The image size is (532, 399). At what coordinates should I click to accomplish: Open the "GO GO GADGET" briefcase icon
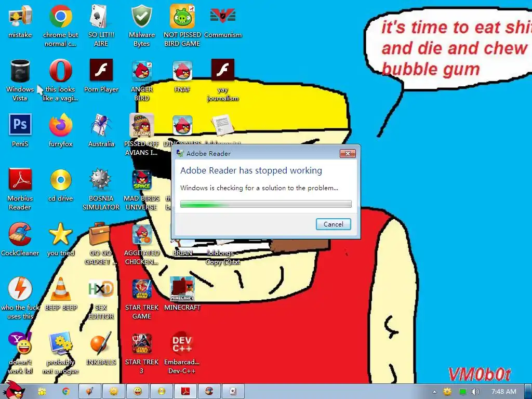click(x=101, y=244)
